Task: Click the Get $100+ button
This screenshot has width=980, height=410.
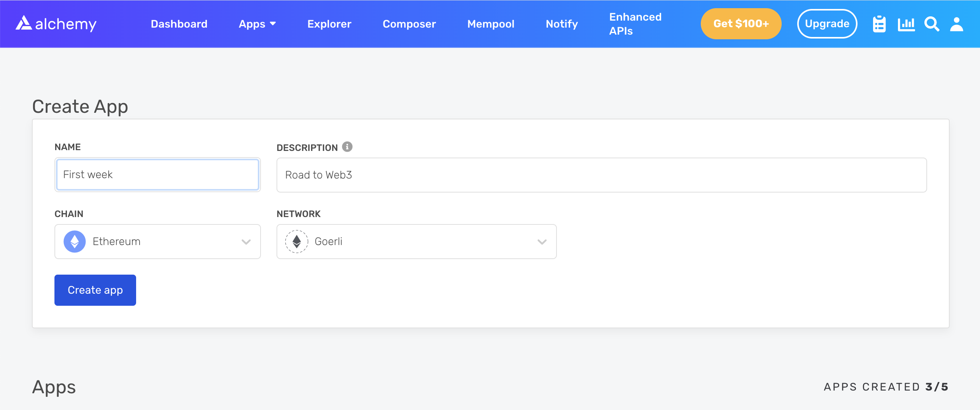Action: pyautogui.click(x=741, y=24)
